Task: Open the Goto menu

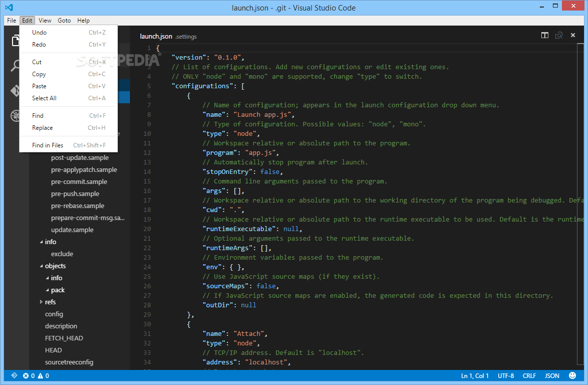Action: pos(64,20)
